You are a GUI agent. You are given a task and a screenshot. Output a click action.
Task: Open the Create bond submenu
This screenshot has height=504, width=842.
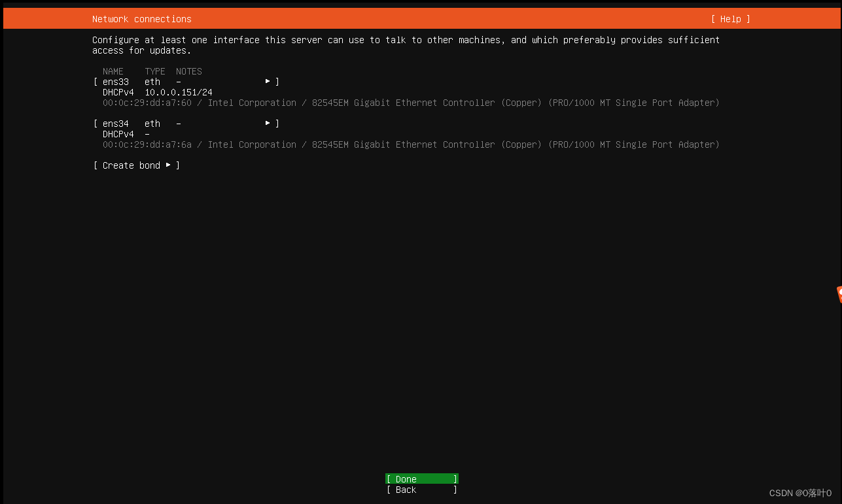point(137,165)
